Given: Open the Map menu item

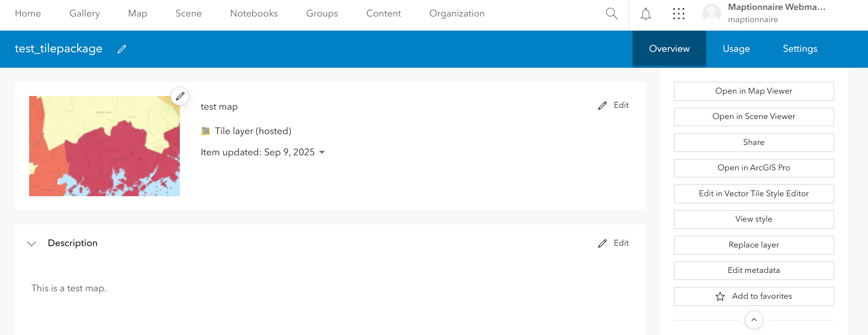Looking at the screenshot, I should point(137,14).
